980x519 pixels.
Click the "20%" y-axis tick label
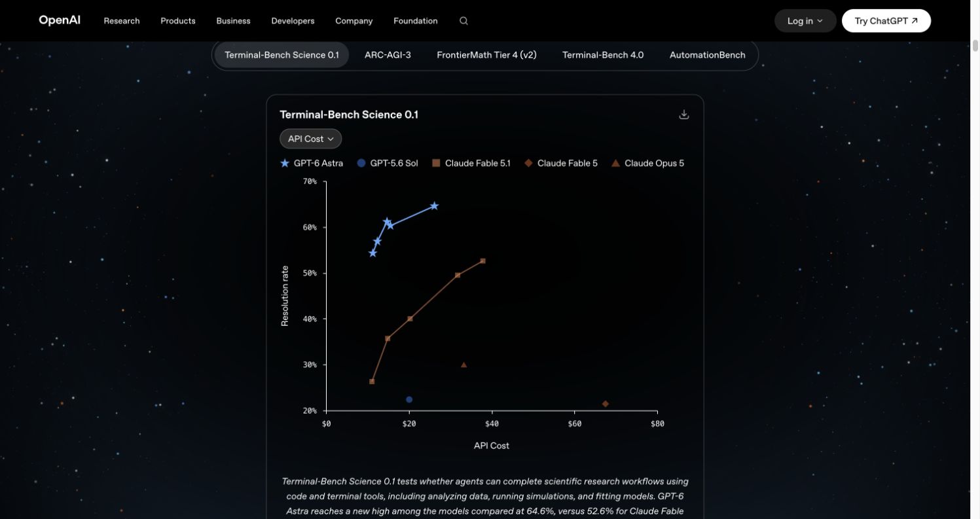tap(310, 410)
